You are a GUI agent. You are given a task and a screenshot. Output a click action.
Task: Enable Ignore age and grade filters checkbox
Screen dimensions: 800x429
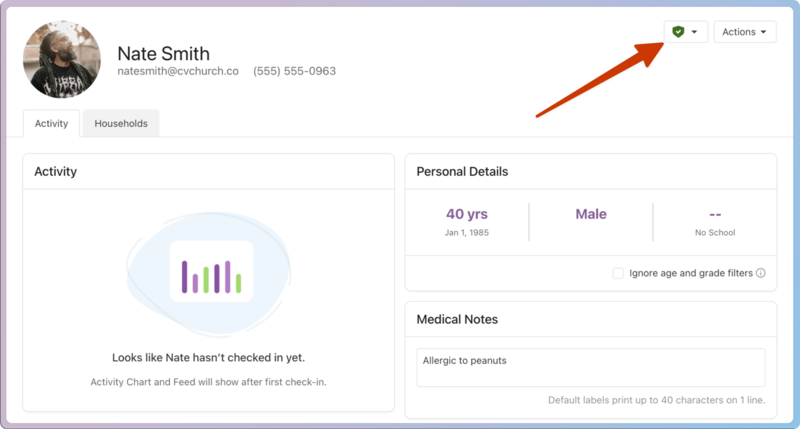(618, 273)
